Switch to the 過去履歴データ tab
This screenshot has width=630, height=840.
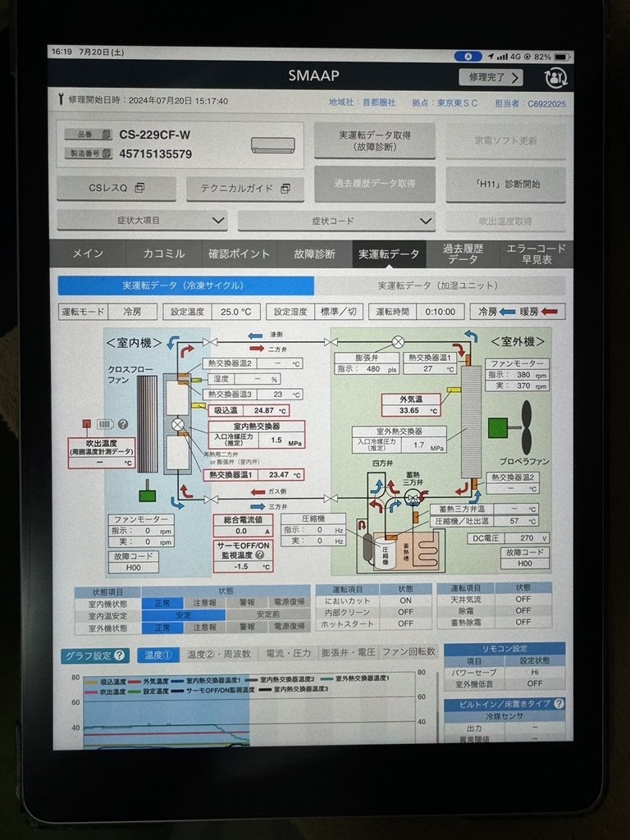point(463,253)
